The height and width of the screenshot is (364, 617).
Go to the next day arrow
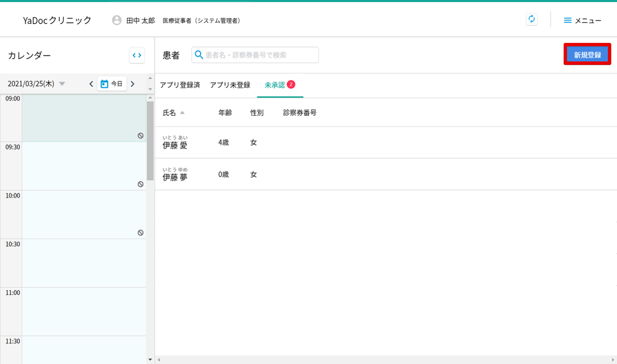coord(133,84)
